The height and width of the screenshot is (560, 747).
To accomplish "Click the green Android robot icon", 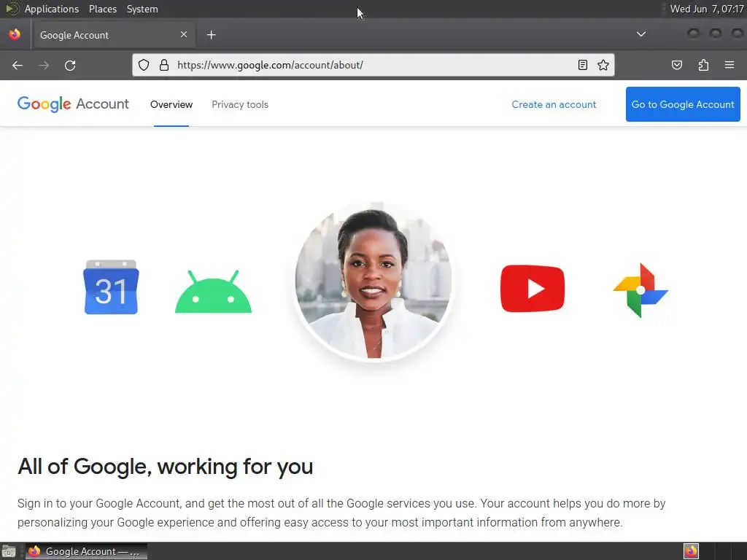I will tap(213, 292).
